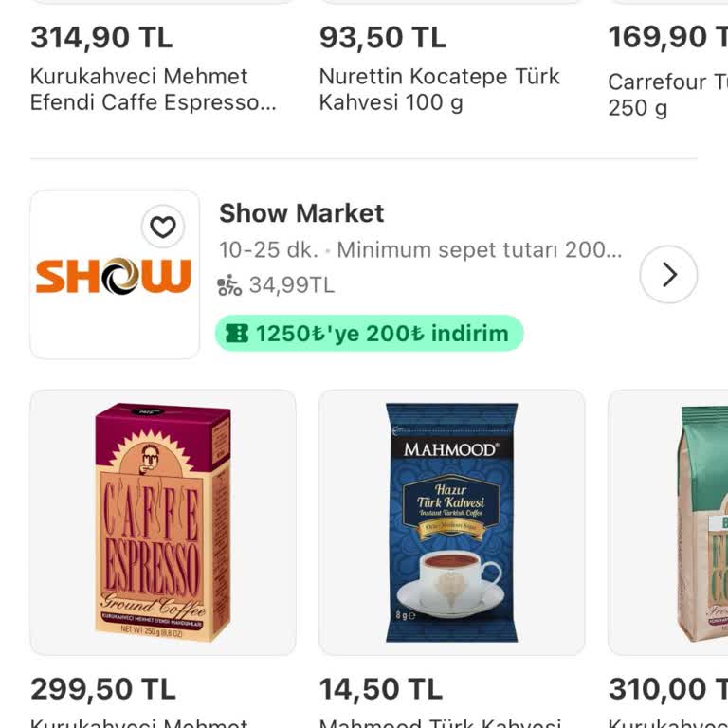Tap the 34,99TL delivery fee text
728x728 pixels.
[x=292, y=285]
